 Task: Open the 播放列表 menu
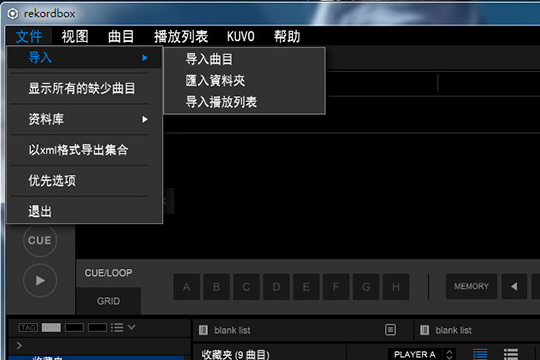[181, 36]
